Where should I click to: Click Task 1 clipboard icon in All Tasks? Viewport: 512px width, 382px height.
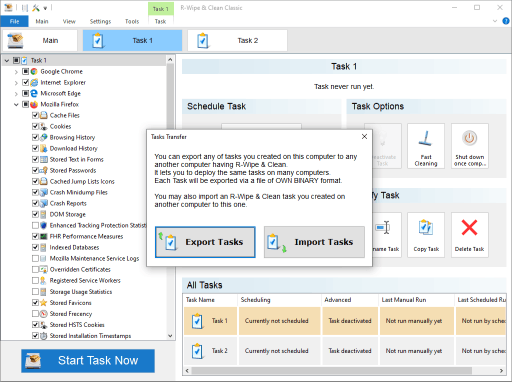pos(197,321)
